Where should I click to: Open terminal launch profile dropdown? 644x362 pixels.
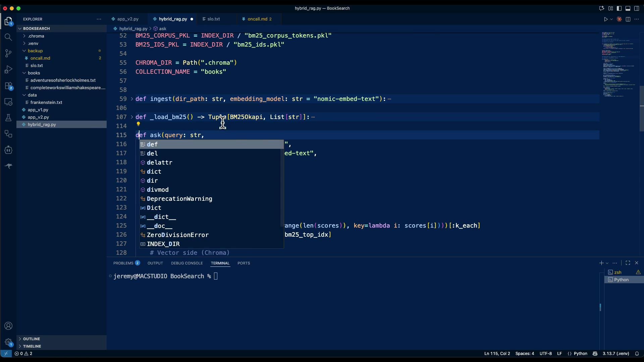[607, 263]
